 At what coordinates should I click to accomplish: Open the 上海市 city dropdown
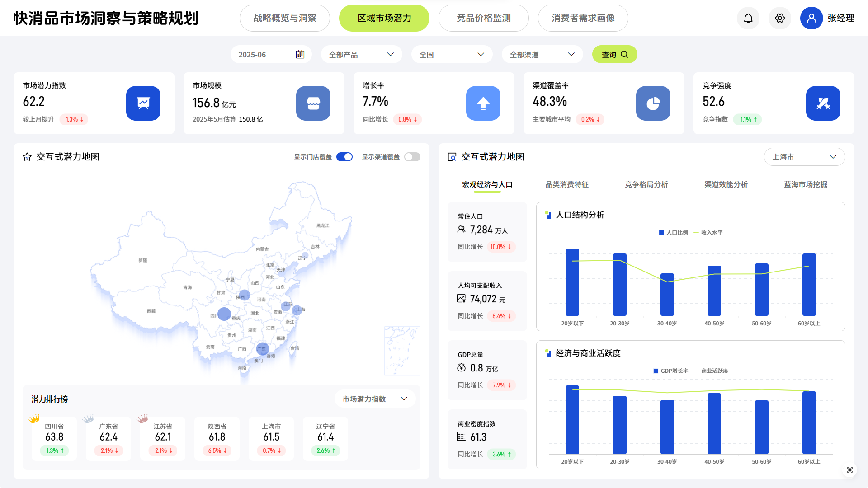coord(804,157)
